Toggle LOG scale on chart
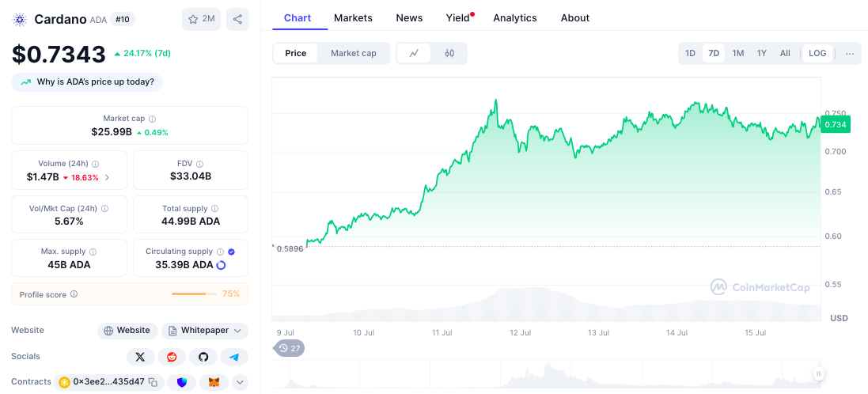The width and height of the screenshot is (868, 394). tap(817, 53)
